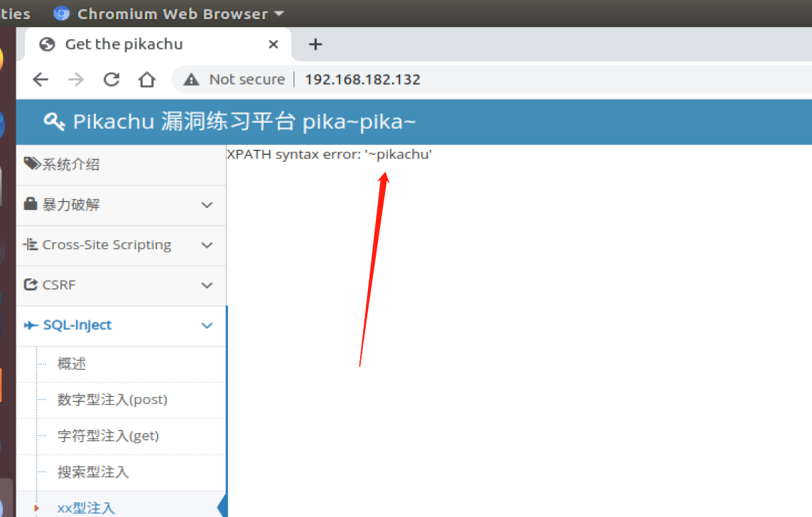Reload the page with the refresh icon
Image resolution: width=812 pixels, height=517 pixels.
pos(112,80)
